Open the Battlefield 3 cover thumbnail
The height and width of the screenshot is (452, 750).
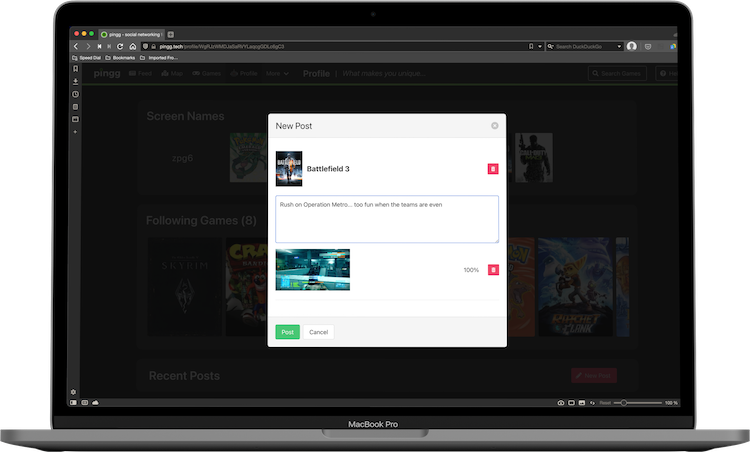289,169
